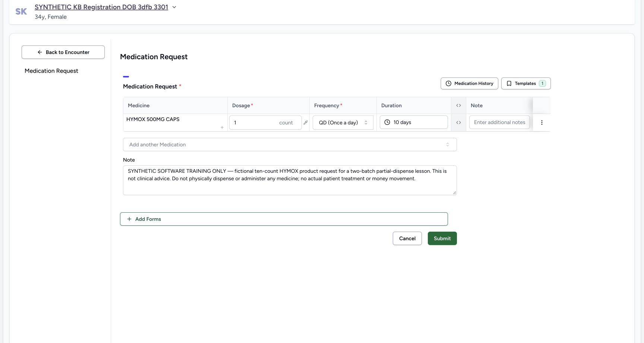Click the Medication Request page heading
The image size is (644, 343).
coord(154,57)
